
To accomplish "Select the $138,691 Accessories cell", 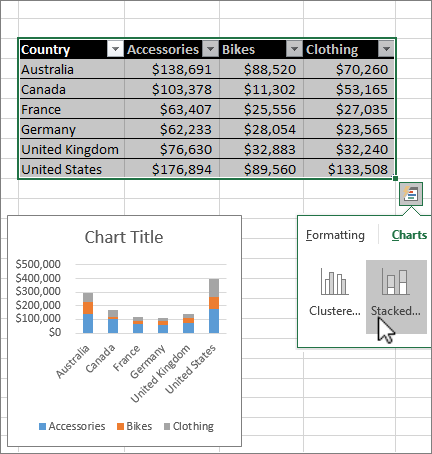I will click(172, 69).
